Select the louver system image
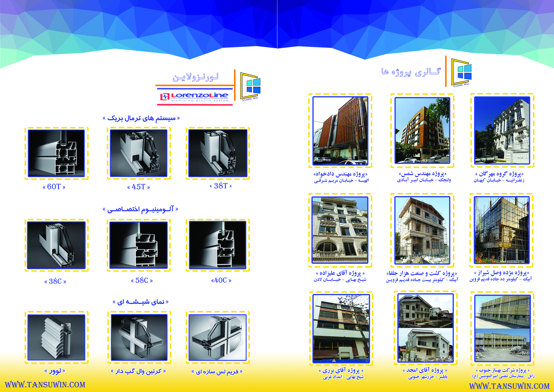Image resolution: width=554 pixels, height=392 pixels. [56, 337]
